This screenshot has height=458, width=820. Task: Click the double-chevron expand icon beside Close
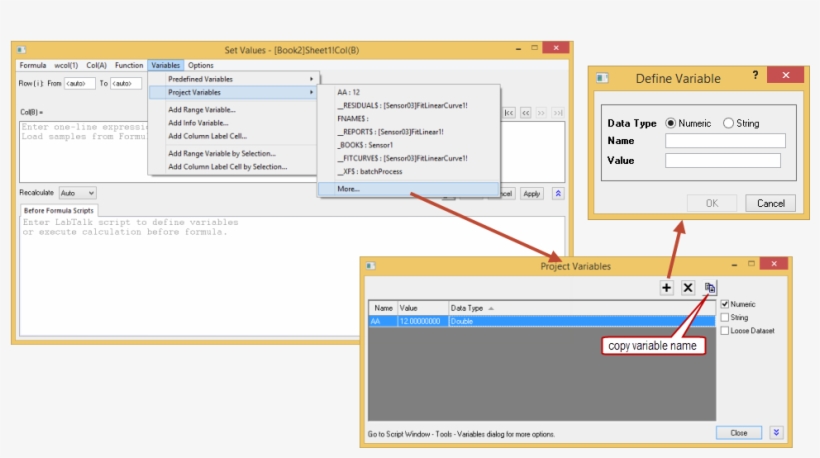coord(776,433)
